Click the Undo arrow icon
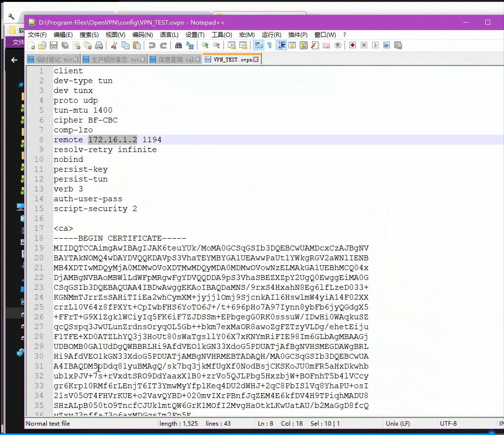 [x=152, y=45]
